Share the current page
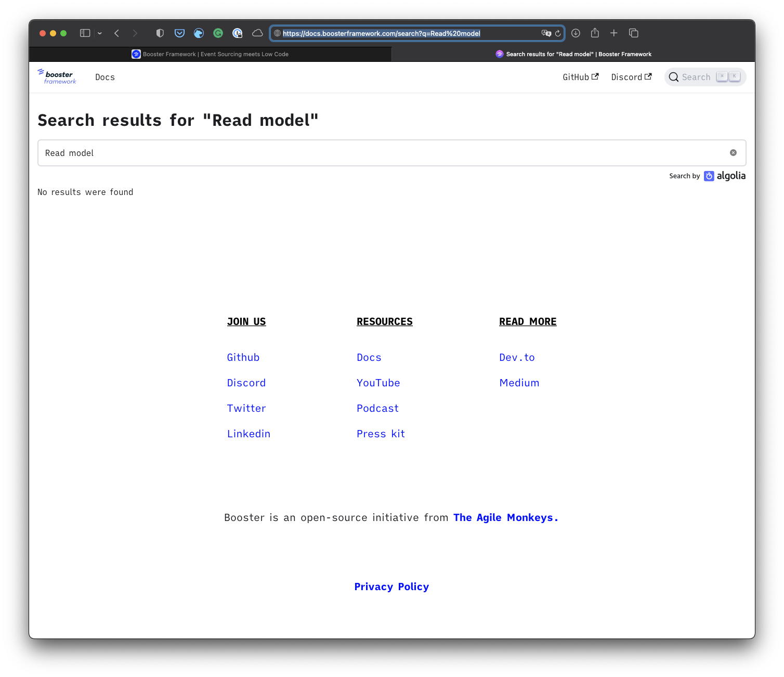 pos(594,33)
